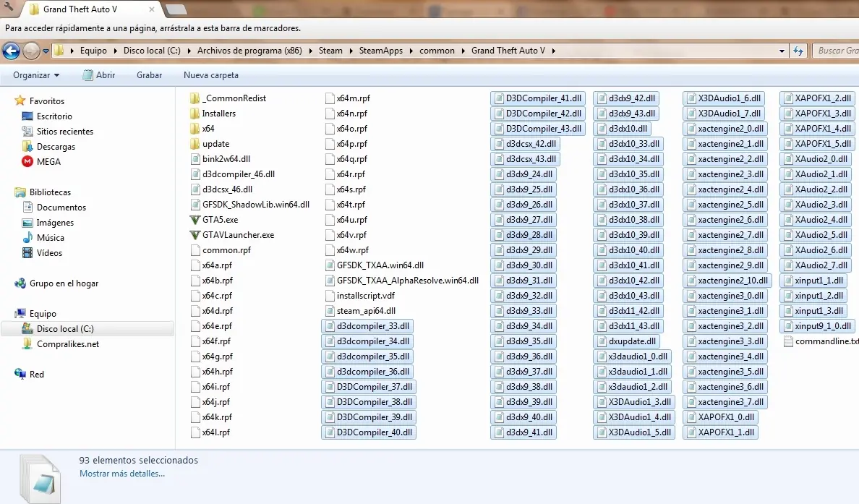Create a Nueva carpeta
This screenshot has width=859, height=504.
point(211,75)
